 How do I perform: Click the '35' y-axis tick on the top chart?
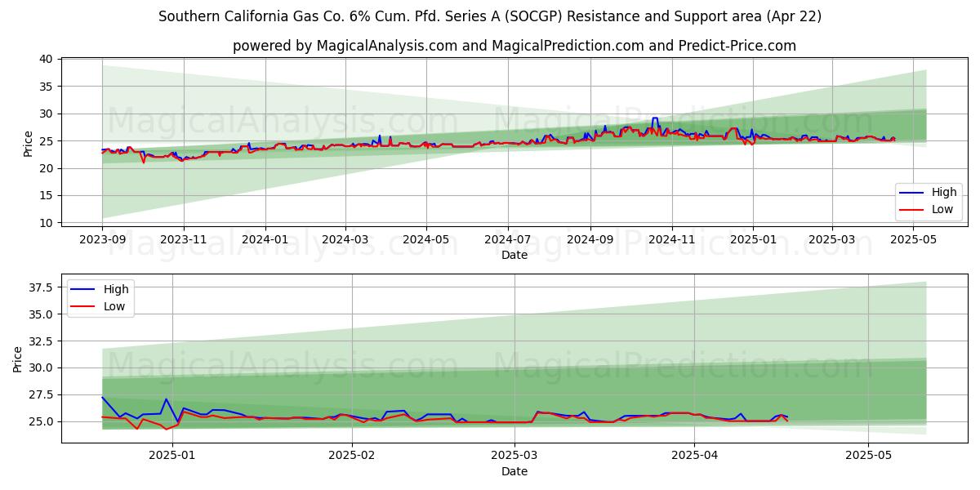46,87
